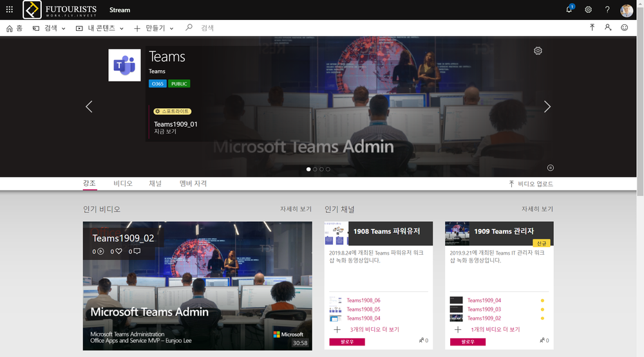Pause the spotlight carousel

click(550, 168)
